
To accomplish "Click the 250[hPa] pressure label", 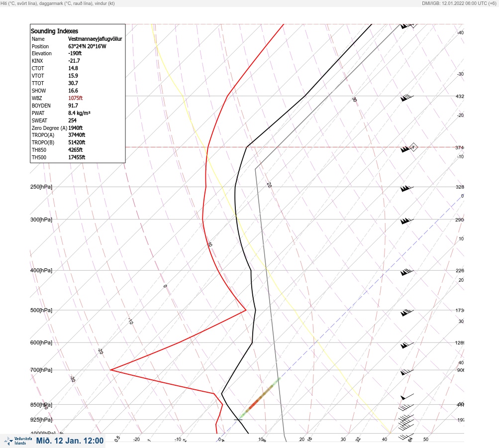I will pyautogui.click(x=41, y=187).
